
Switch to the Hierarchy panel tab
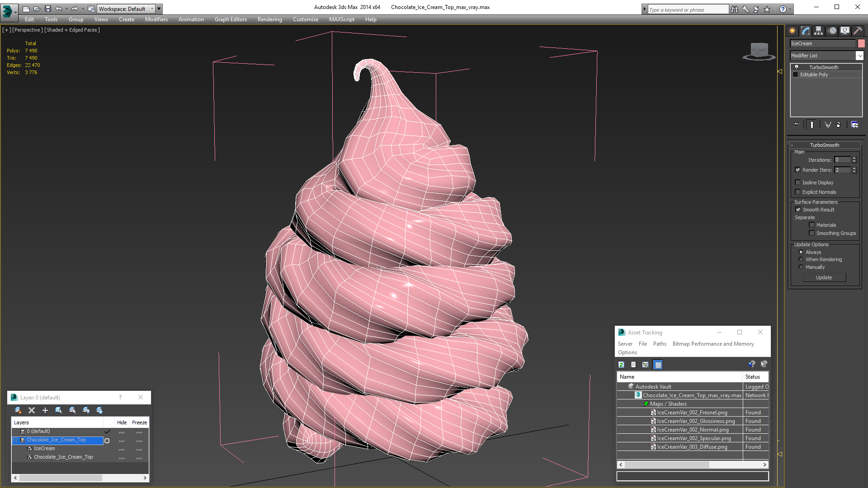(819, 31)
